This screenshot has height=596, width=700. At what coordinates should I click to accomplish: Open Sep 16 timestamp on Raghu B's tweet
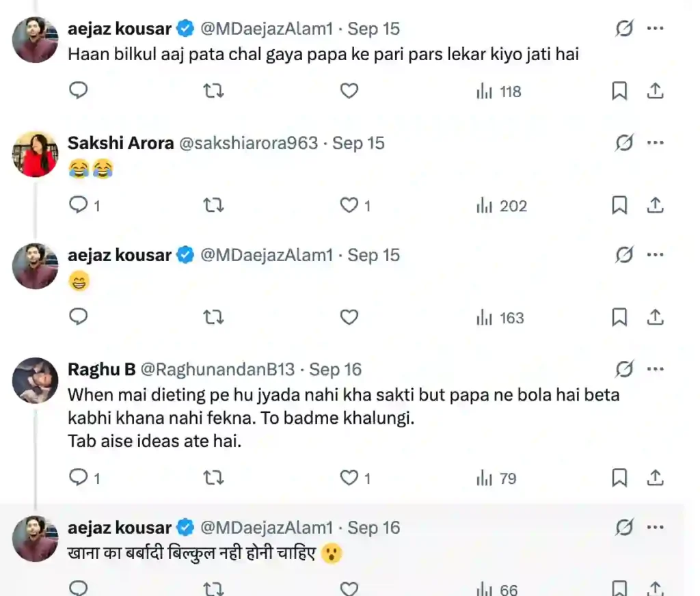coord(335,369)
